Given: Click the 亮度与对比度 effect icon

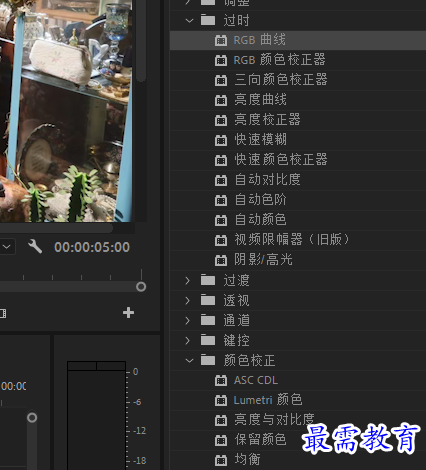Looking at the screenshot, I should tap(221, 420).
